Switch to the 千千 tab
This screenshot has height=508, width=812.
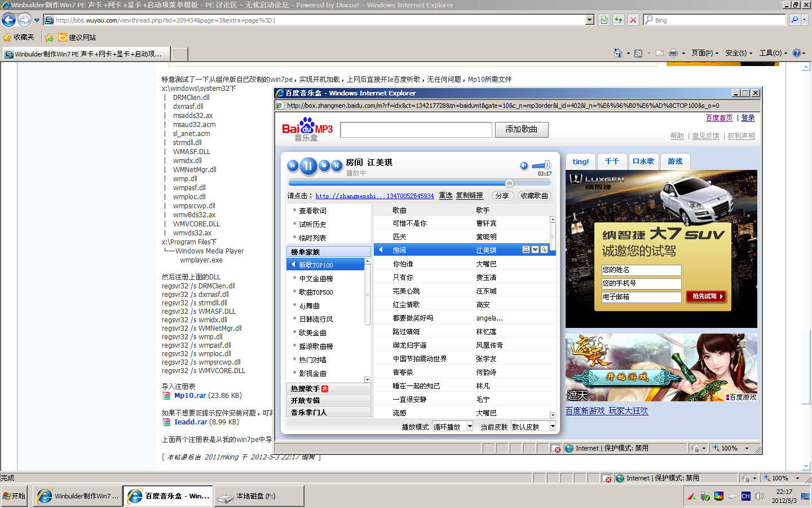[612, 161]
